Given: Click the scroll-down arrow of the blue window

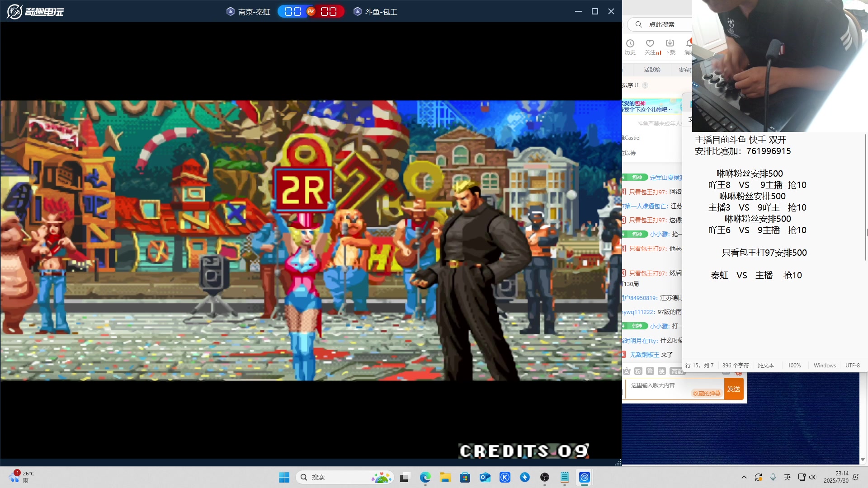Looking at the screenshot, I should pos(863,460).
